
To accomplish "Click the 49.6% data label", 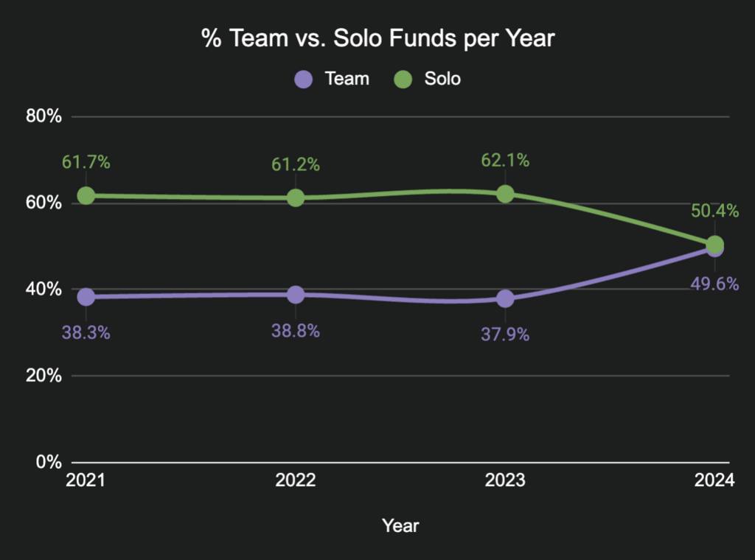I will click(x=715, y=284).
